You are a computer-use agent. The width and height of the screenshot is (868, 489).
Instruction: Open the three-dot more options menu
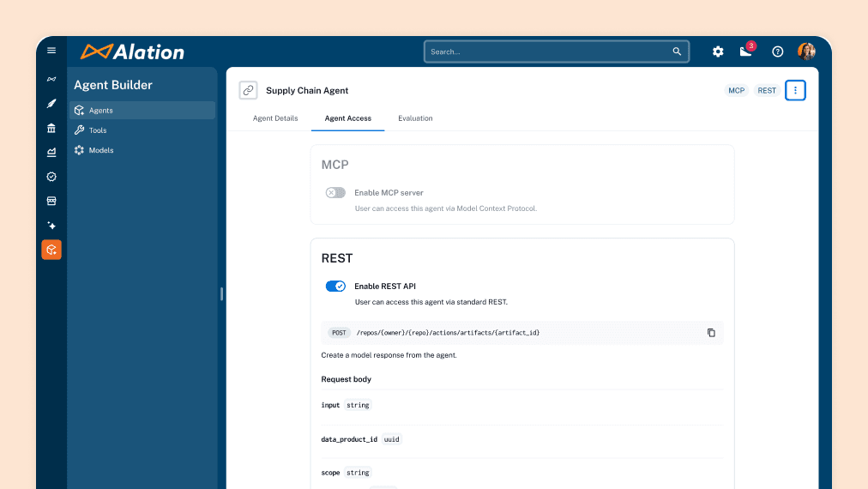tap(795, 90)
